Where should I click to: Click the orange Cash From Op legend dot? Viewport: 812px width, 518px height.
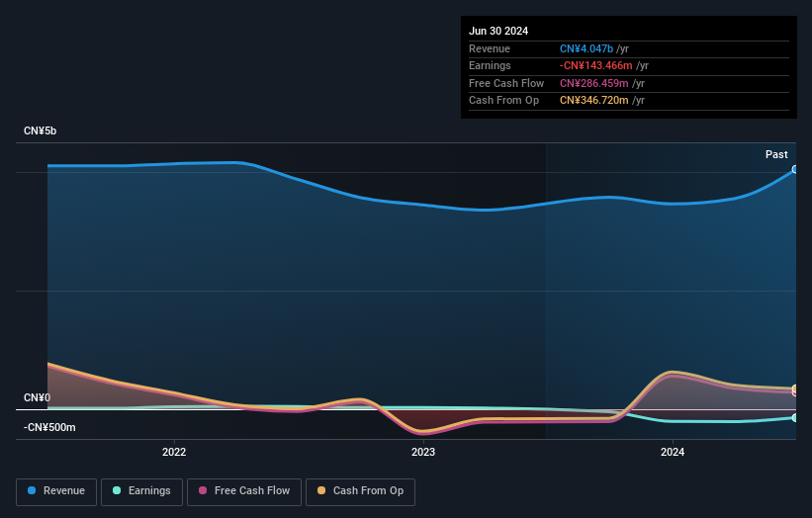(321, 490)
